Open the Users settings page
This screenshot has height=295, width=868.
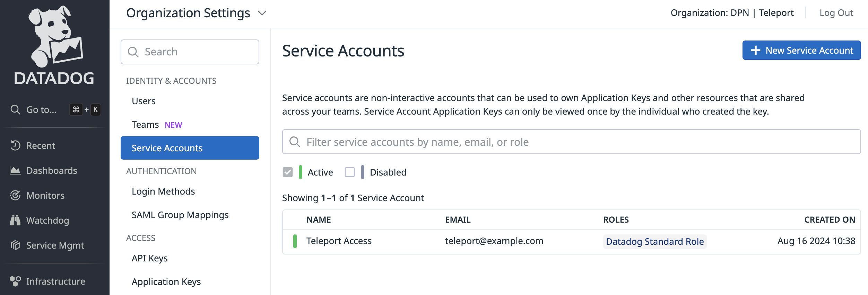[144, 101]
